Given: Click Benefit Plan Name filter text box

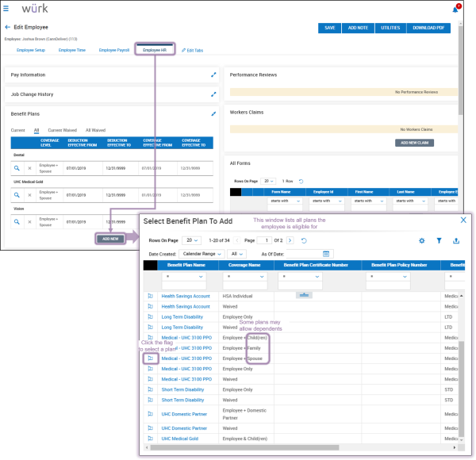Looking at the screenshot, I should pos(184,286).
